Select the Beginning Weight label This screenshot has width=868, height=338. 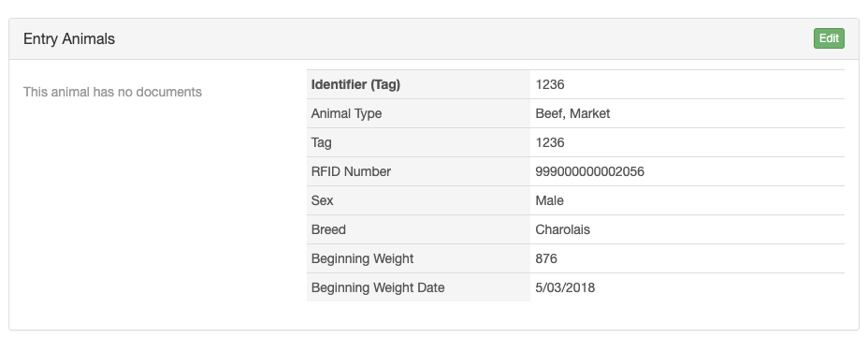[x=362, y=258]
